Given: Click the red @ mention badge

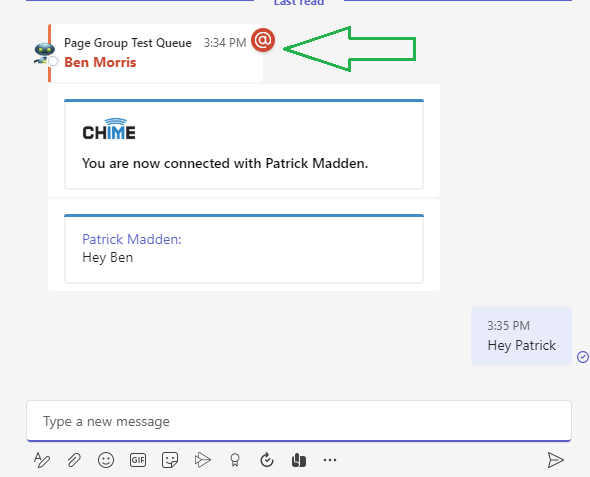Looking at the screenshot, I should [x=263, y=40].
